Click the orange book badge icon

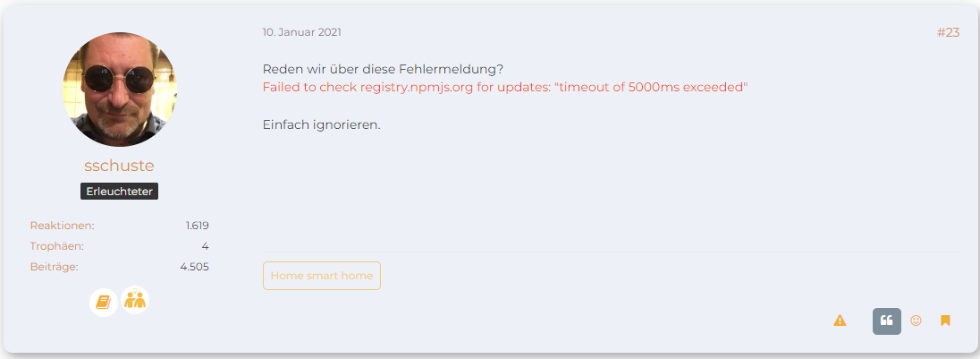pyautogui.click(x=104, y=303)
